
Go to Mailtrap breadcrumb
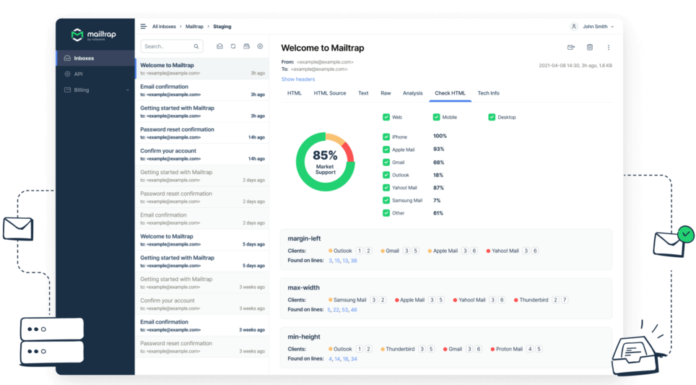[x=194, y=27]
